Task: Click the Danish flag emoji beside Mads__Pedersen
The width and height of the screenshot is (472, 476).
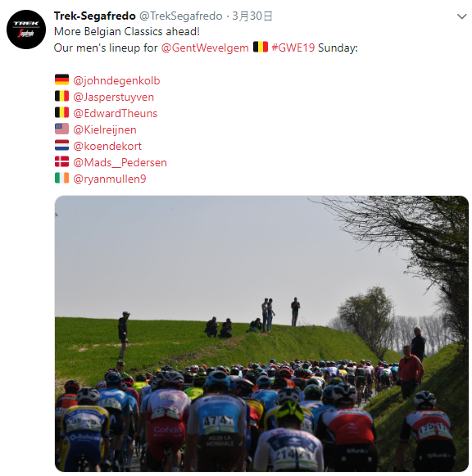Action: click(62, 161)
